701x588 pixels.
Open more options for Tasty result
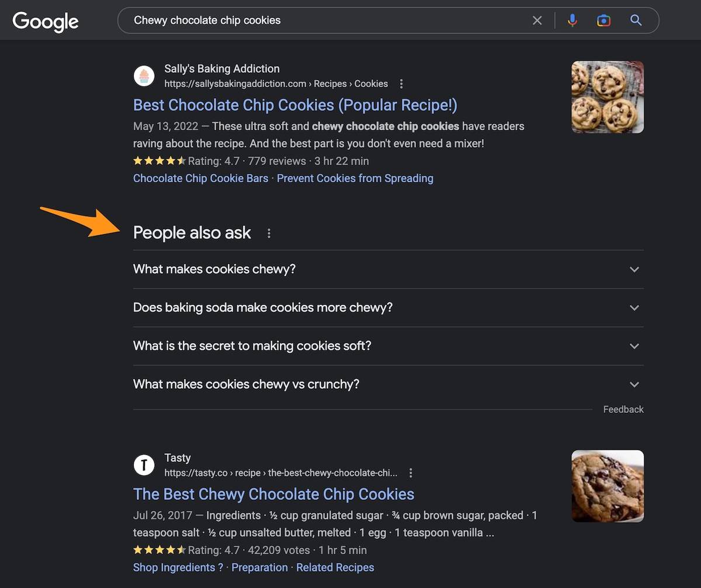click(x=411, y=473)
